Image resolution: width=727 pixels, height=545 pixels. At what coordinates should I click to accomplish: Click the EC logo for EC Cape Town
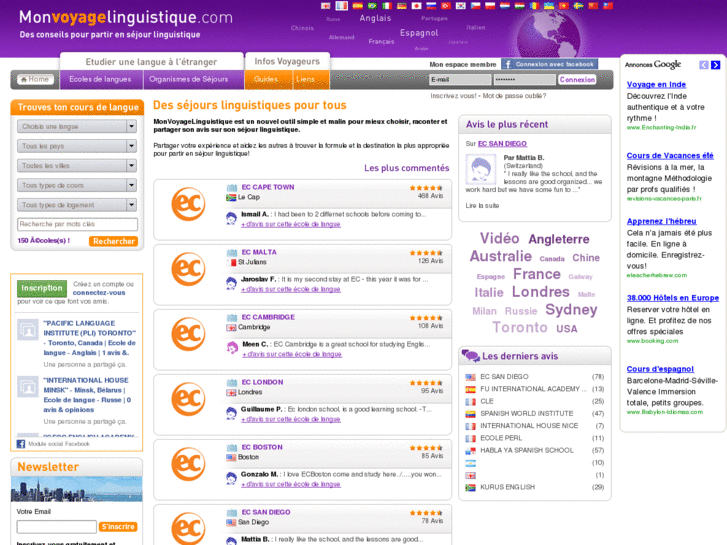[x=188, y=204]
